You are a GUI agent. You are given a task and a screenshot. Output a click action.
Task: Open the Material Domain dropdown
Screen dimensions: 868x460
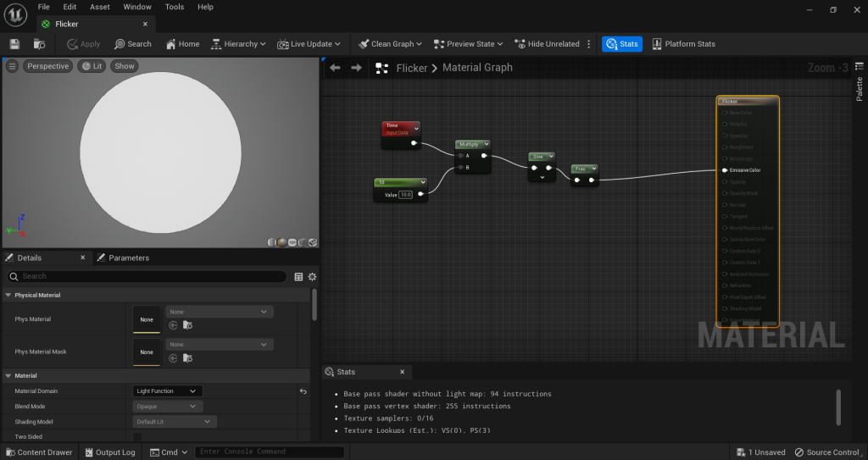tap(168, 391)
